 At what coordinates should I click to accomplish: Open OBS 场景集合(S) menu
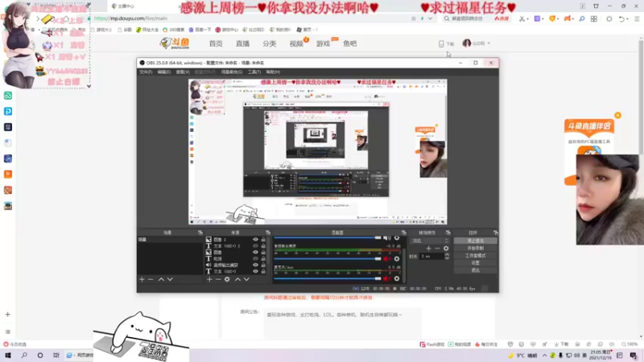(x=232, y=72)
